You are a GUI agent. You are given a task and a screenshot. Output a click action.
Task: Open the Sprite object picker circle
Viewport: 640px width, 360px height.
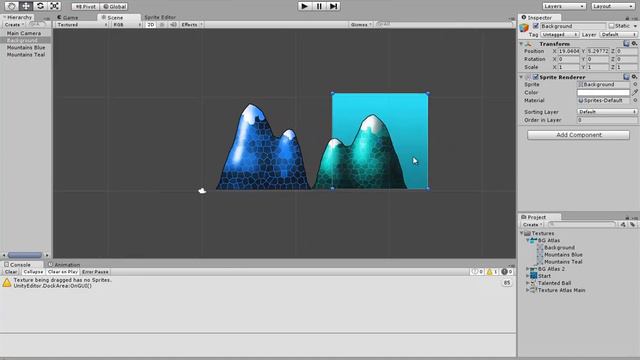pos(635,84)
